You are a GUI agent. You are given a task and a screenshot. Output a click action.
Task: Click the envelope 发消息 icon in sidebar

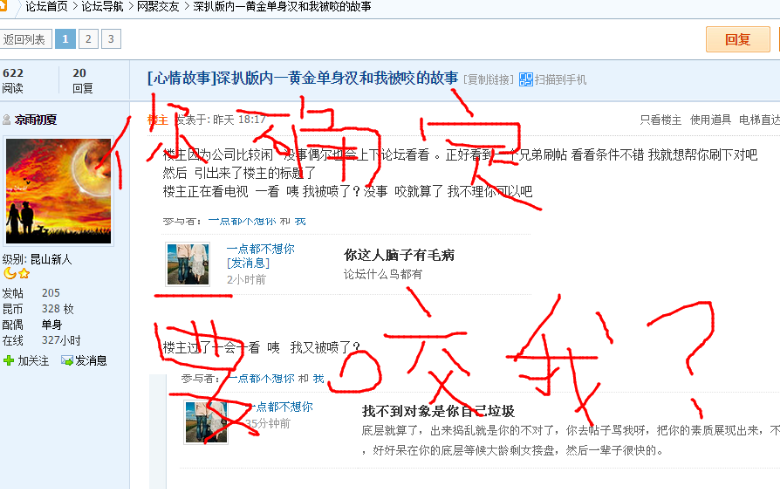(x=67, y=361)
